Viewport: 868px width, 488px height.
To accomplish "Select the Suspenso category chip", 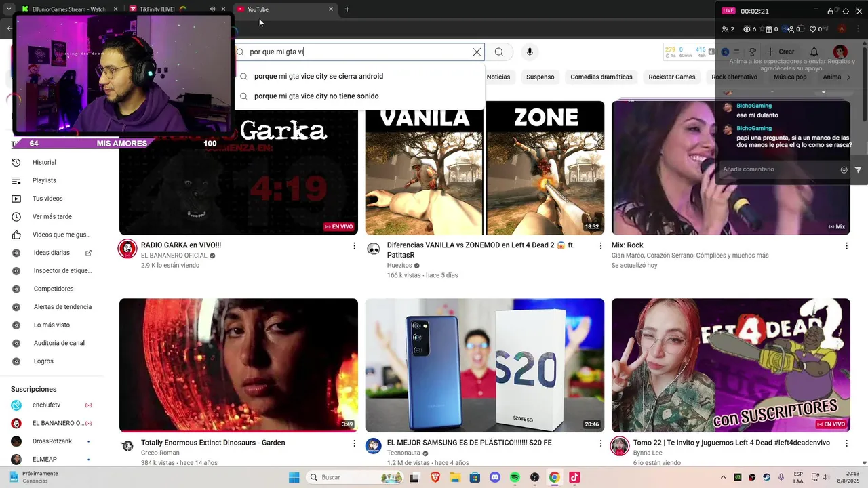I will pos(540,77).
